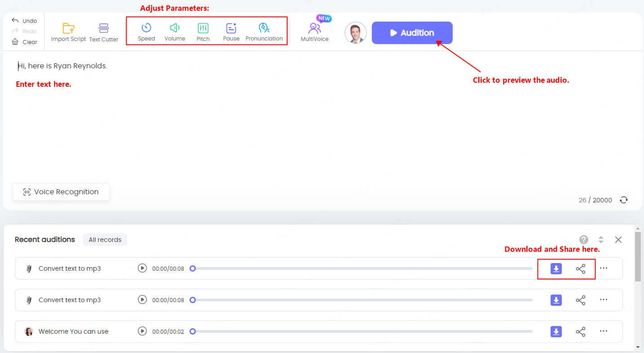Screen dimensions: 644x353
Task: Open the Pitch setting
Action: click(x=203, y=32)
